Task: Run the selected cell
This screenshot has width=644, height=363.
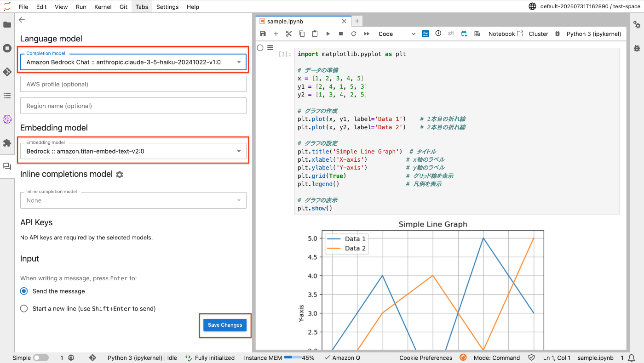Action: 328,34
